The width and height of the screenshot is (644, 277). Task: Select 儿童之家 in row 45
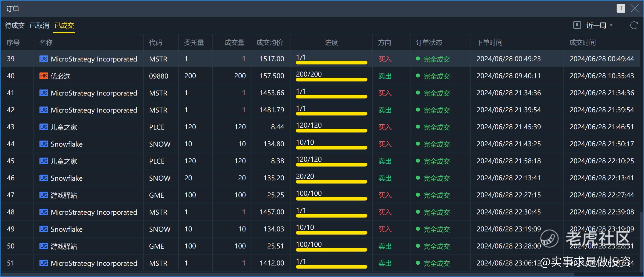pyautogui.click(x=64, y=161)
